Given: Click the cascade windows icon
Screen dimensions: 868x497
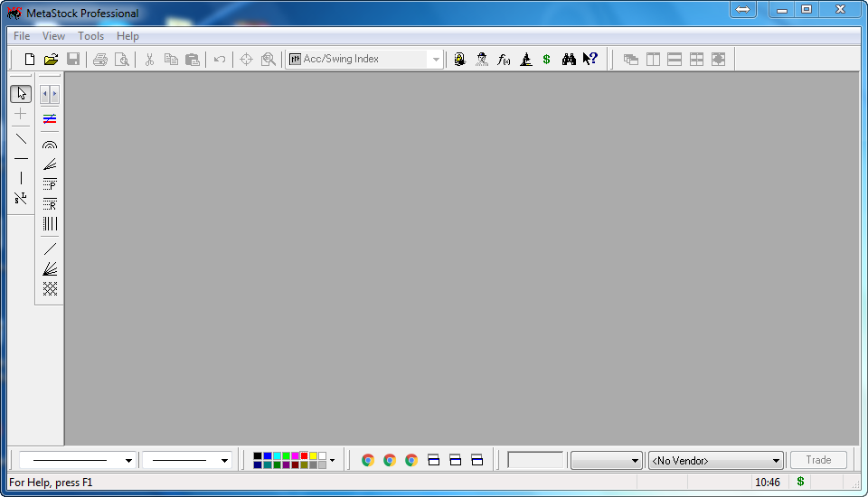Looking at the screenshot, I should click(630, 60).
